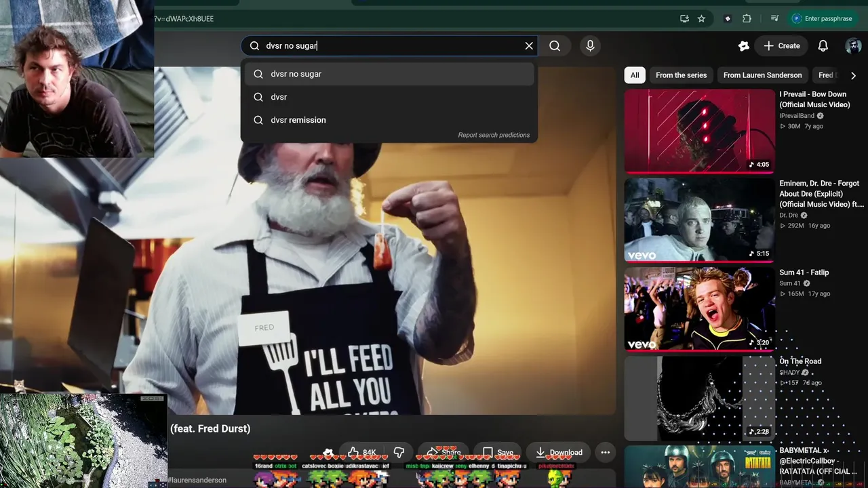Click the search icon beside 'dvsr remission'
This screenshot has height=488, width=868.
click(258, 120)
